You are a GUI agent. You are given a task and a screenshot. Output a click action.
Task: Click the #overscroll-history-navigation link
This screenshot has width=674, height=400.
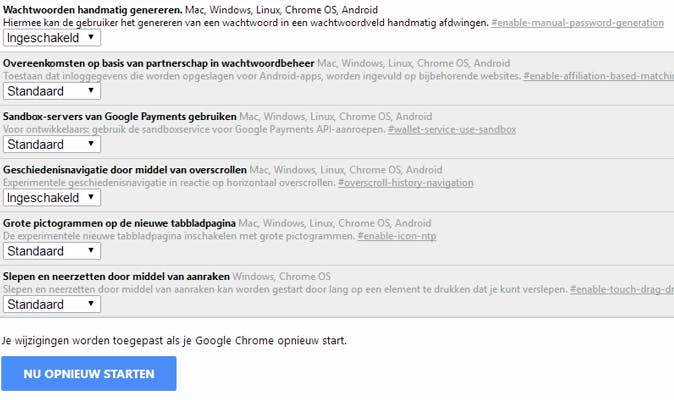405,183
